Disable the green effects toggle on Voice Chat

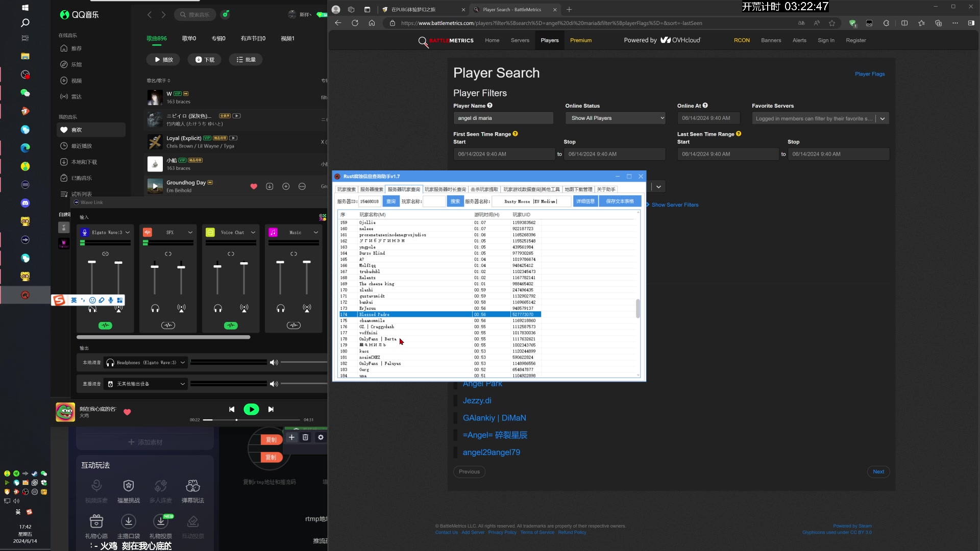click(231, 325)
